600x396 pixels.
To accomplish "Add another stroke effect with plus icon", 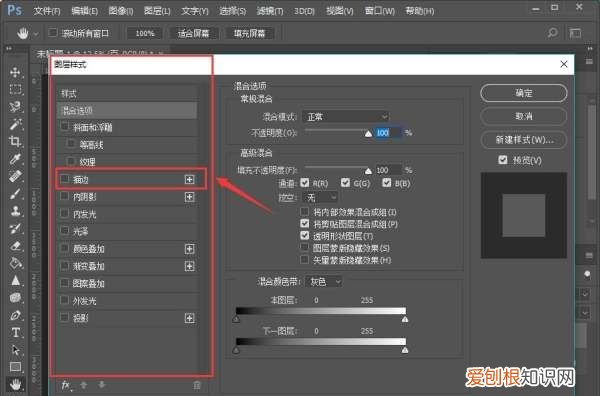I will [189, 179].
